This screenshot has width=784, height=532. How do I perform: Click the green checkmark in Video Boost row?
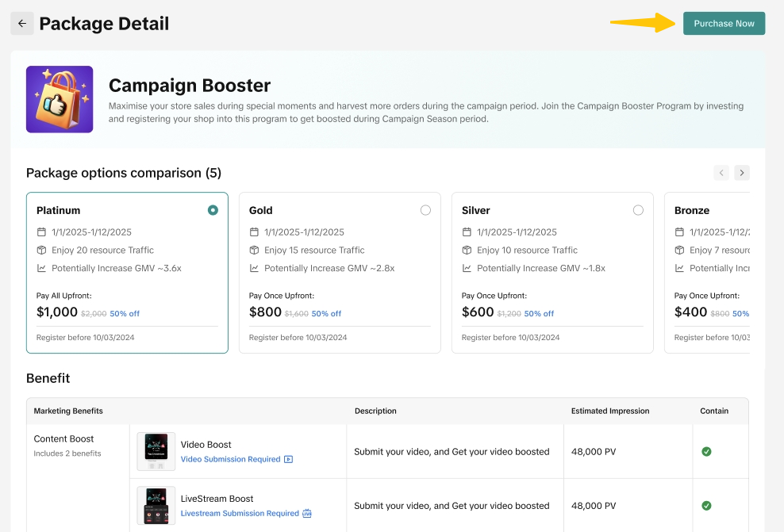(706, 451)
